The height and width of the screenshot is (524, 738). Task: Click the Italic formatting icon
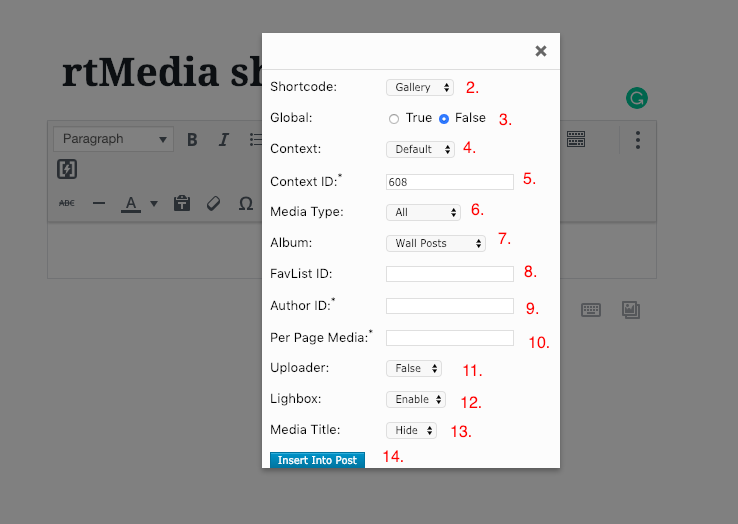(x=224, y=140)
